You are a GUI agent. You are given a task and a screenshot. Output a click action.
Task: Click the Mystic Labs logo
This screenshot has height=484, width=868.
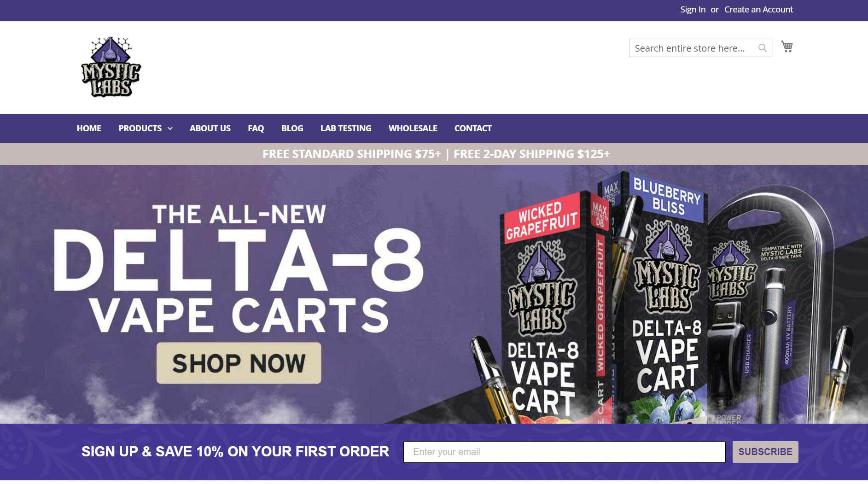pos(111,67)
